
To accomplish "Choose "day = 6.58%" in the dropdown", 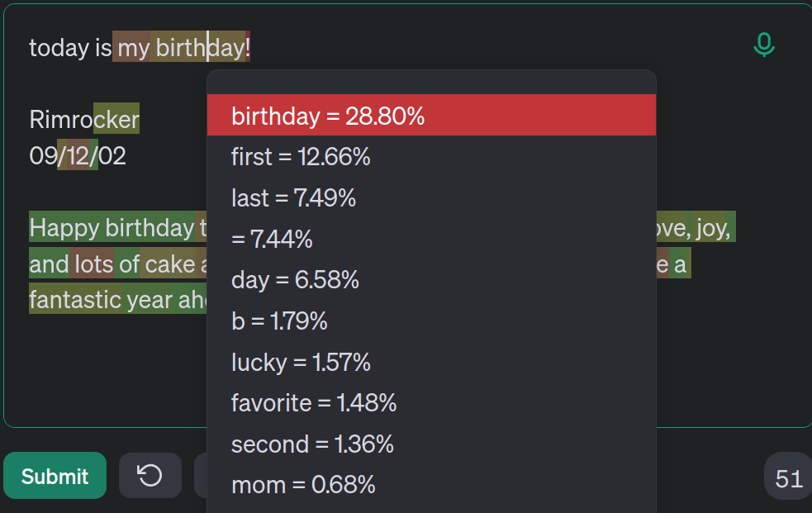I will coord(431,279).
